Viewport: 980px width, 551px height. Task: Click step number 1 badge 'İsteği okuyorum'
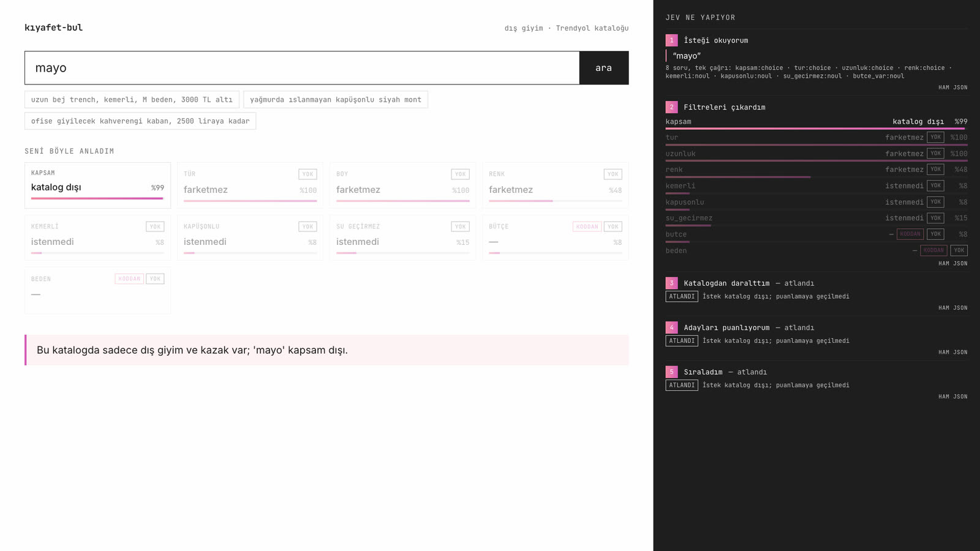pos(671,40)
